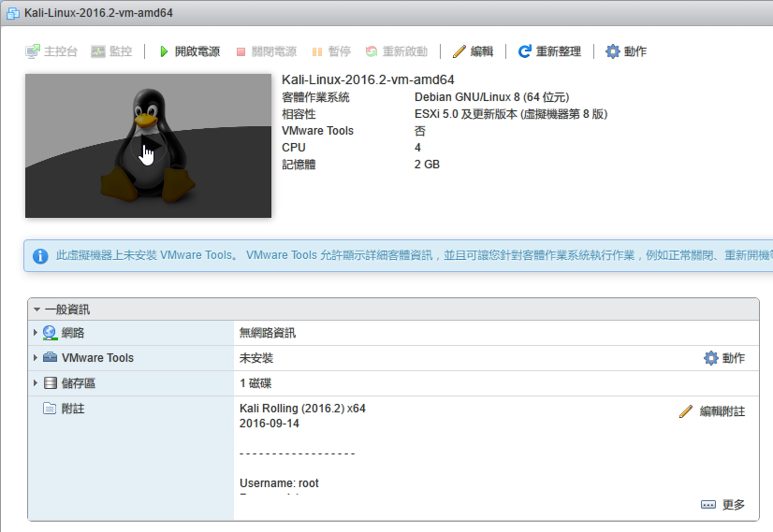773x532 pixels.
Task: Click the Kali Rolling (2016.2) x64 note text
Action: 302,409
